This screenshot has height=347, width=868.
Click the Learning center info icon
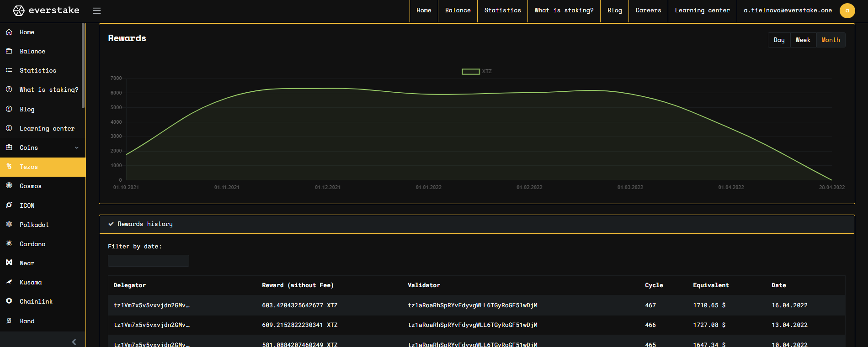pyautogui.click(x=9, y=128)
